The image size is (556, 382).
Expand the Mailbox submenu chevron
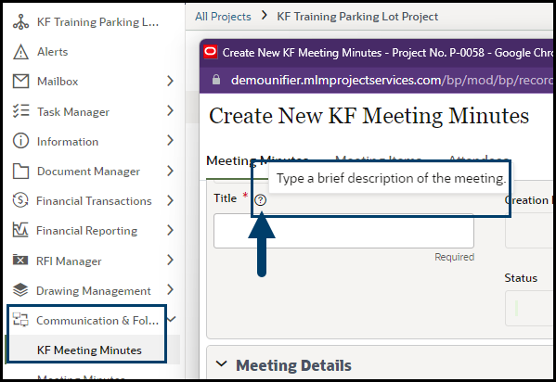170,81
